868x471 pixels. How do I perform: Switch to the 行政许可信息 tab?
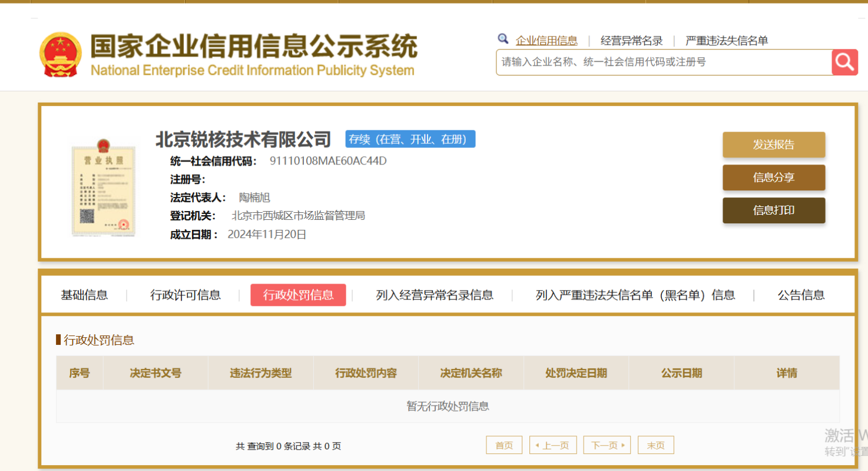point(185,295)
